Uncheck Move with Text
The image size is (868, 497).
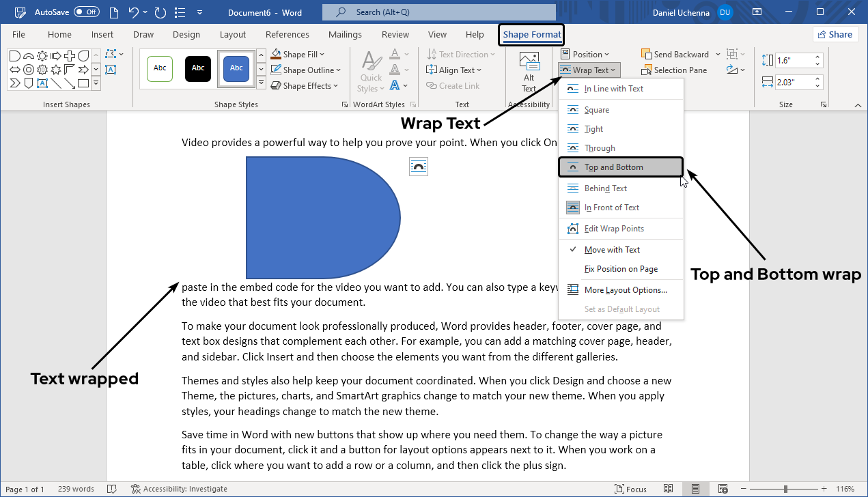coord(611,249)
